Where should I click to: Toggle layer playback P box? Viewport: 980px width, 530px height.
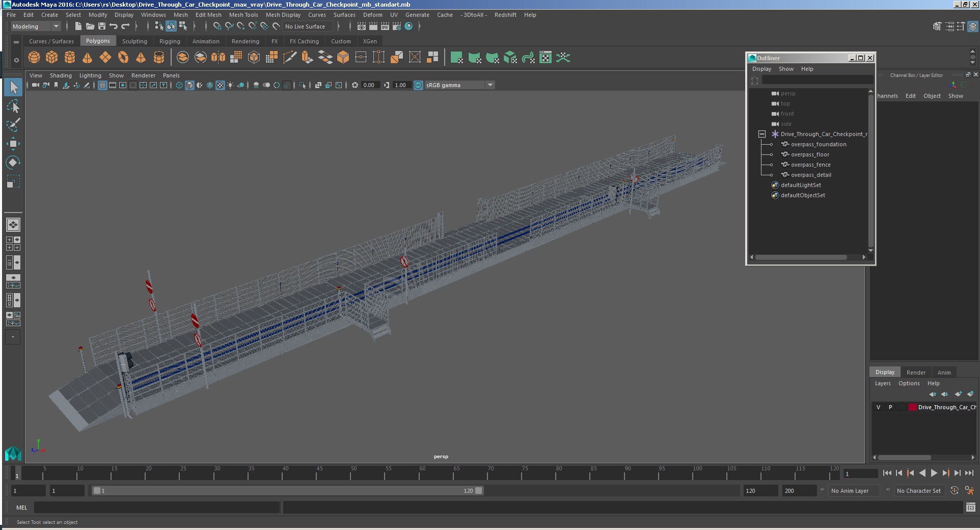click(x=890, y=407)
